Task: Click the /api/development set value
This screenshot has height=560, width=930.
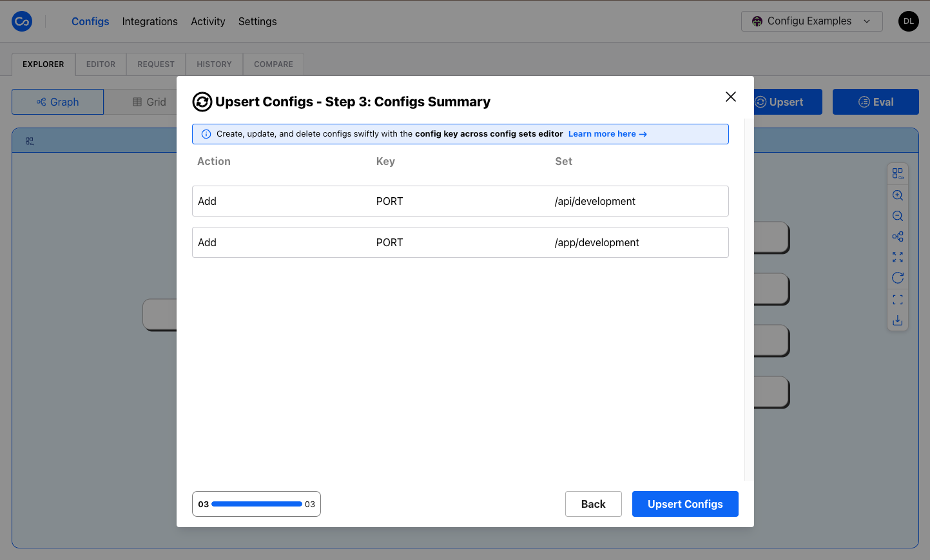Action: pos(595,201)
